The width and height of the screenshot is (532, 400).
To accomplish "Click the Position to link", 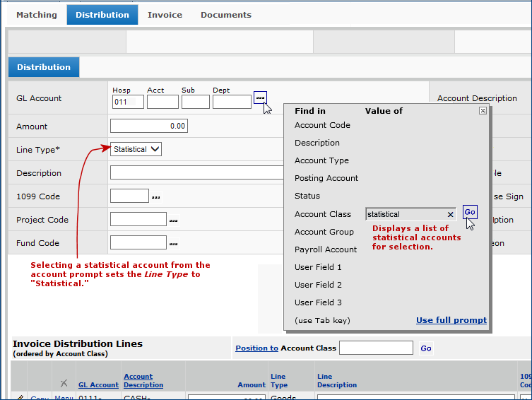I will coord(256,348).
